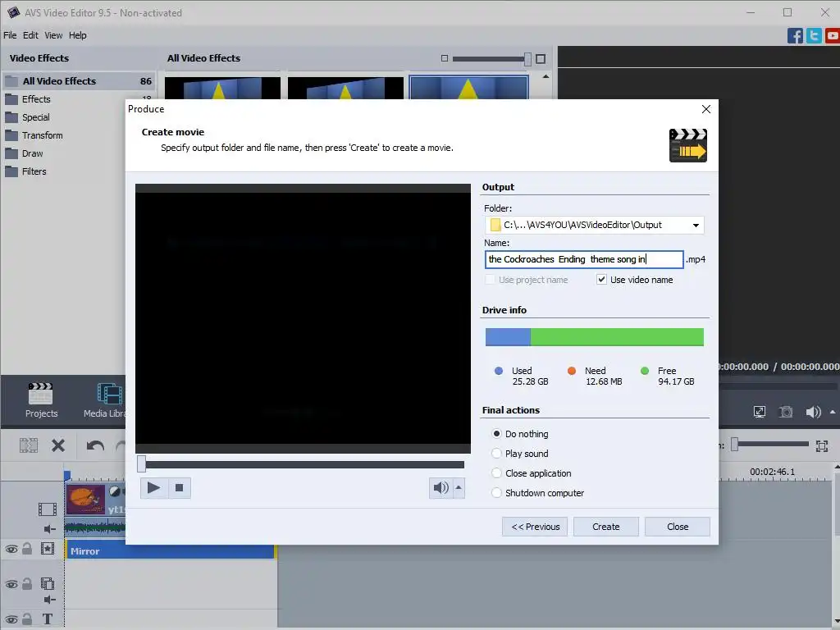The width and height of the screenshot is (840, 630).
Task: Select the Do nothing option
Action: (496, 433)
